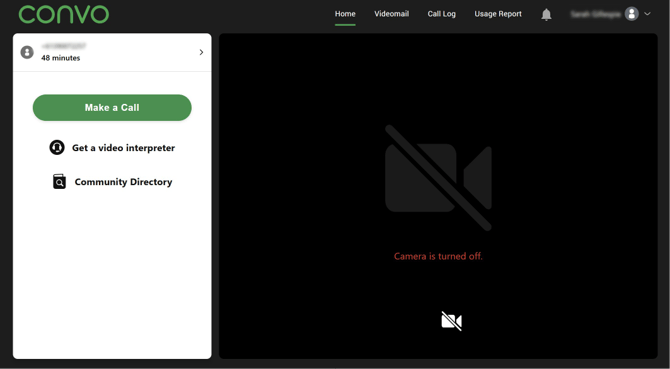Open the Usage Report tab

pos(498,14)
